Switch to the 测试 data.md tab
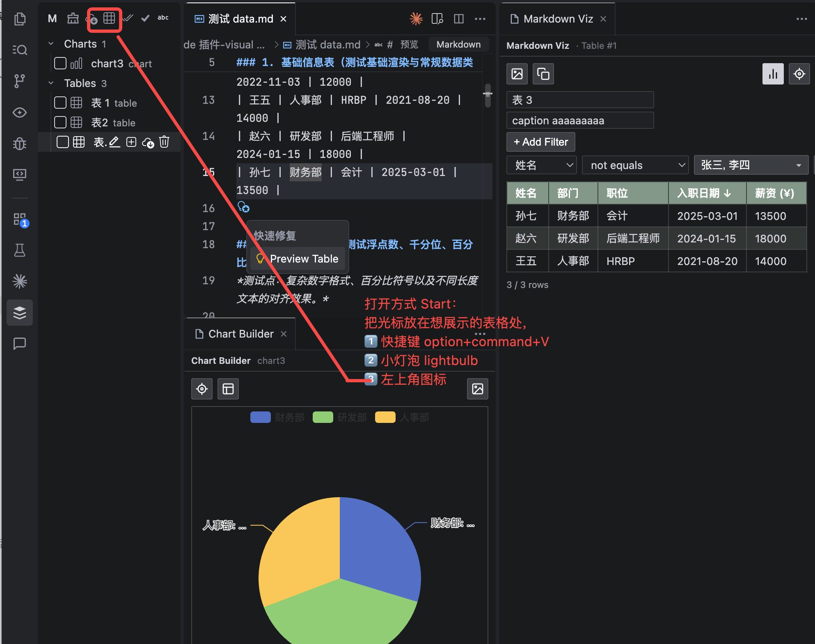The width and height of the screenshot is (815, 644). click(x=240, y=19)
